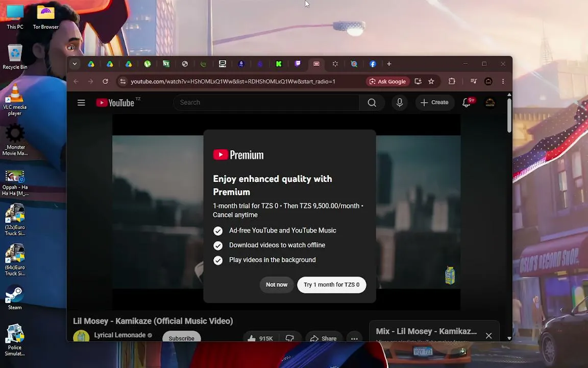Select the Oppah - Ha Ha Ha video file
588x368 pixels.
click(x=15, y=183)
